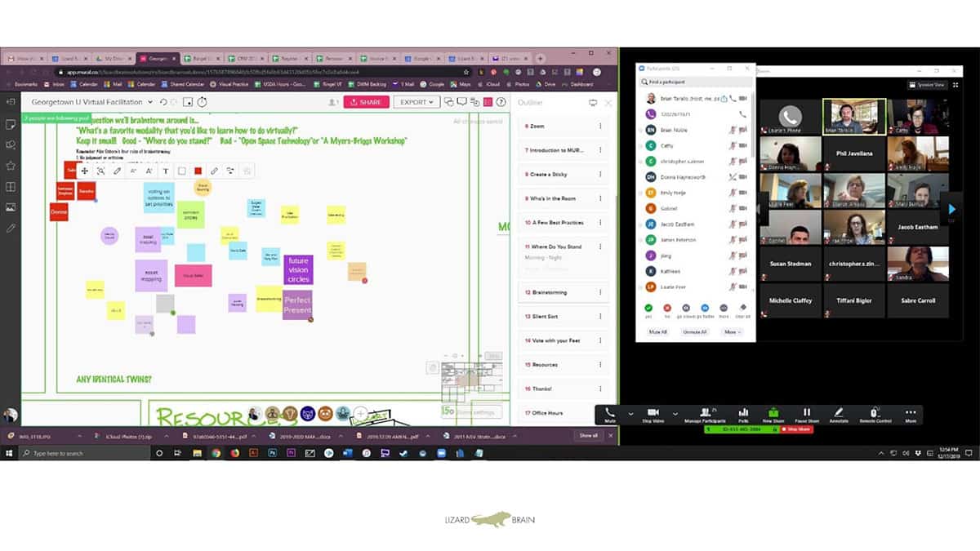Select participant Donna Haynesworth in list
Screen dimensions: 980x551
pyautogui.click(x=696, y=176)
